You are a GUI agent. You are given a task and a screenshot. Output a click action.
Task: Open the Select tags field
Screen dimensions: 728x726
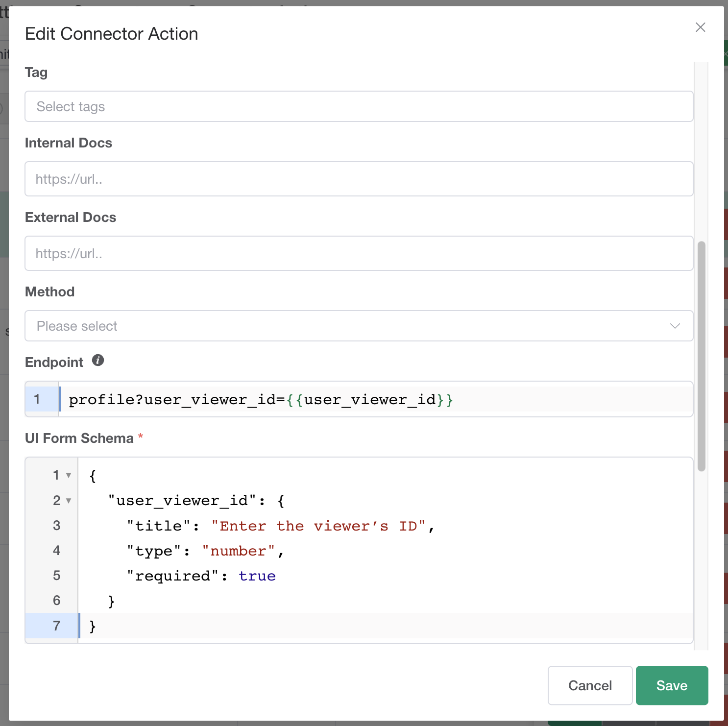click(x=359, y=107)
